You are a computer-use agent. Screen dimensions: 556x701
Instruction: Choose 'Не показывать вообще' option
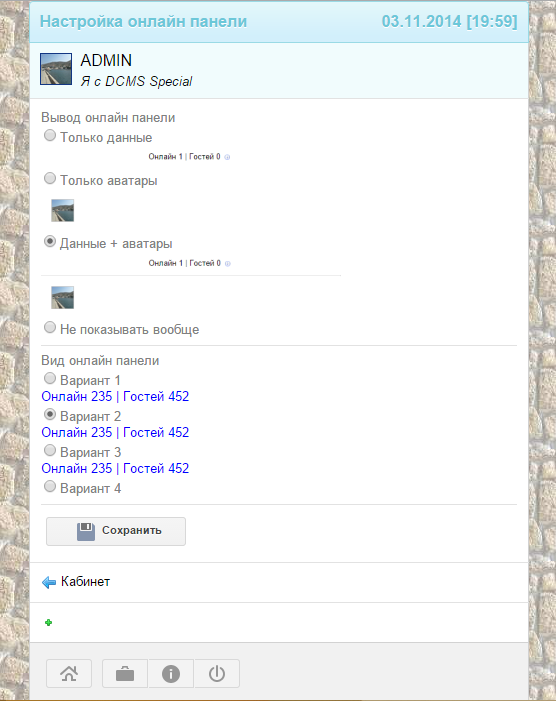pos(50,327)
